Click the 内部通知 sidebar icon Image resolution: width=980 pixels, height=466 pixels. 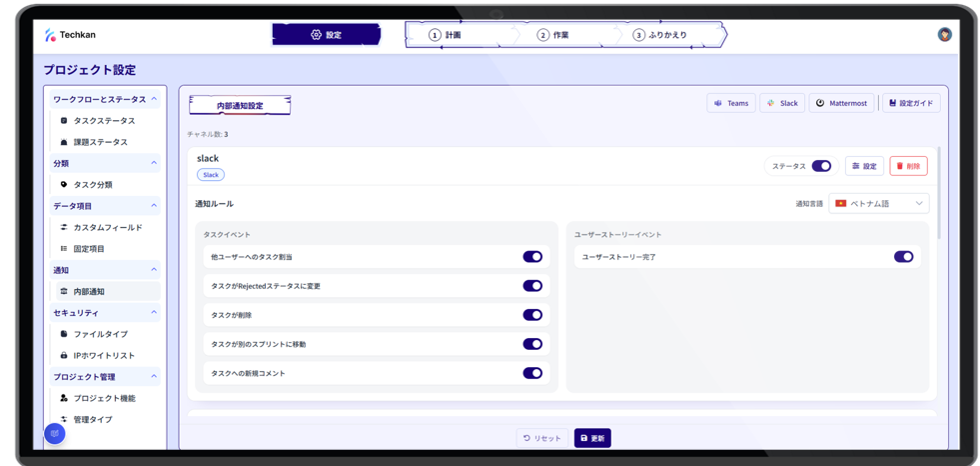point(64,291)
